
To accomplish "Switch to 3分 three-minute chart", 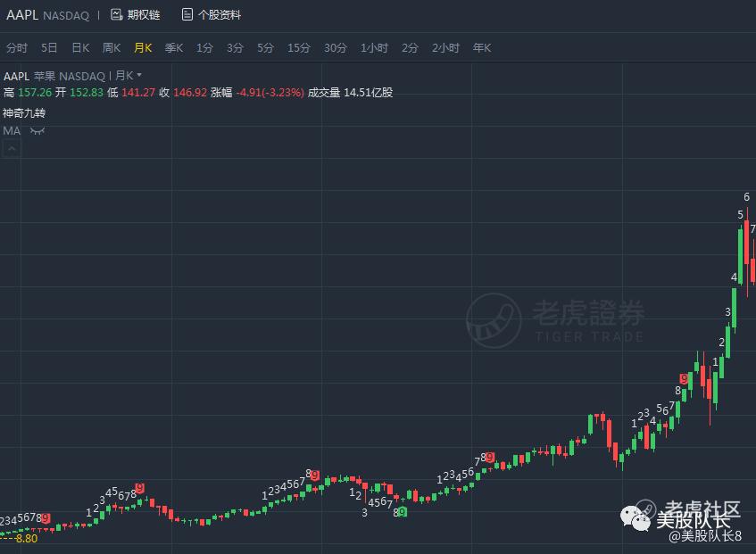I will pyautogui.click(x=235, y=47).
